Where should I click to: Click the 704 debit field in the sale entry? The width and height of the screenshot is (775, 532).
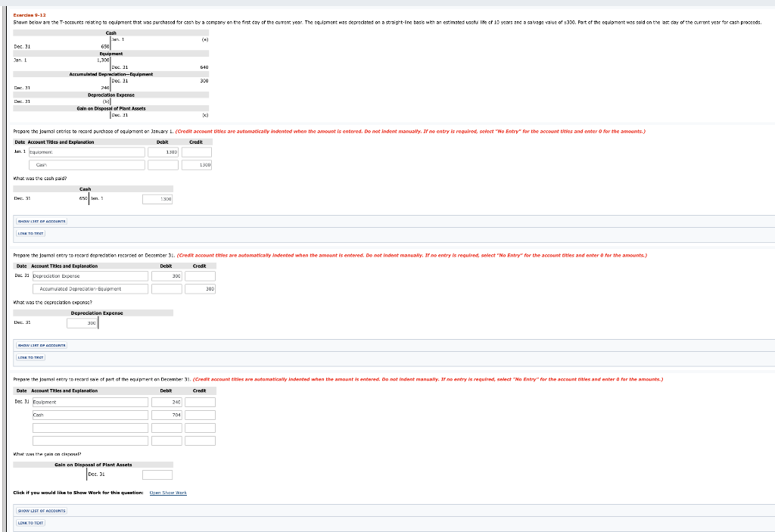tap(167, 415)
